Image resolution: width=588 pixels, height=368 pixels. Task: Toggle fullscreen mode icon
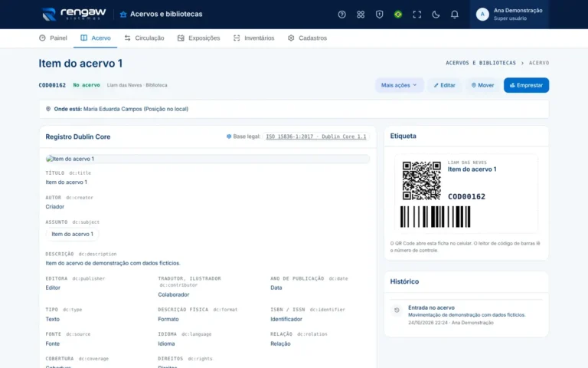click(x=416, y=15)
